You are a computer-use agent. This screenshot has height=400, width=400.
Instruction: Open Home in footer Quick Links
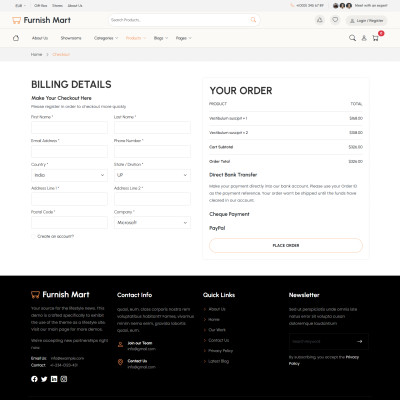click(214, 320)
